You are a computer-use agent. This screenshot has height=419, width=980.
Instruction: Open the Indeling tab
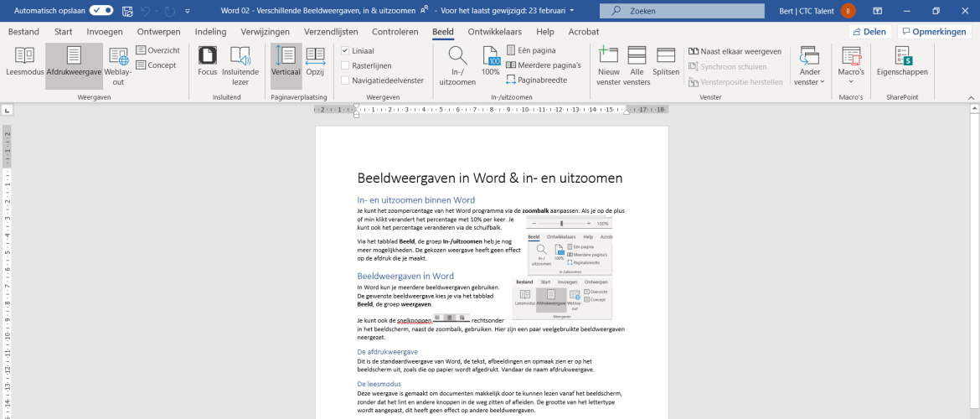(x=210, y=31)
